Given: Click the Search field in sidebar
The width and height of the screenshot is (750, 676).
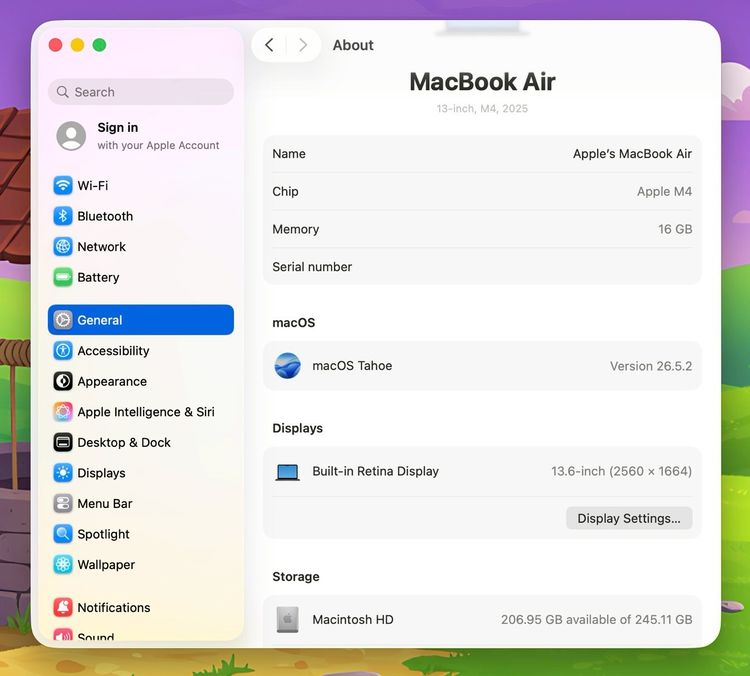Looking at the screenshot, I should coord(141,92).
